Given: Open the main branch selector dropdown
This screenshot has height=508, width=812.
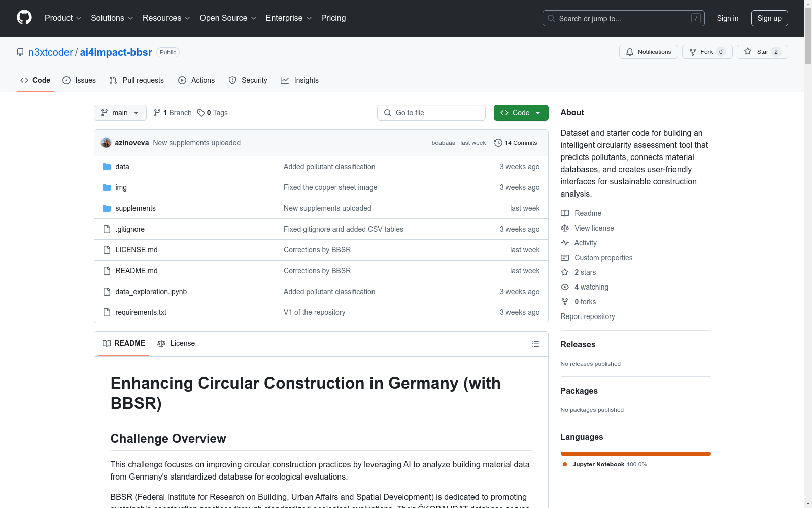Looking at the screenshot, I should pos(120,113).
